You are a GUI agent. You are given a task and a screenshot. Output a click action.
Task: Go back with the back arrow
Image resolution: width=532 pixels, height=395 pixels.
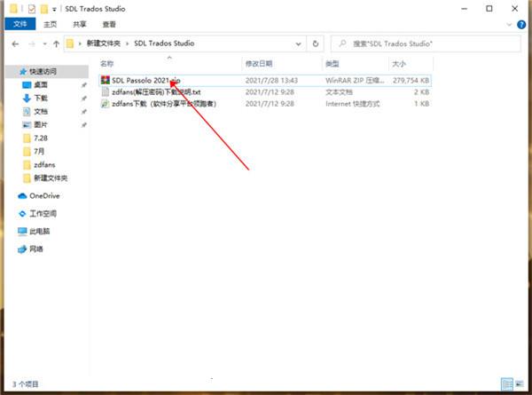tap(15, 43)
